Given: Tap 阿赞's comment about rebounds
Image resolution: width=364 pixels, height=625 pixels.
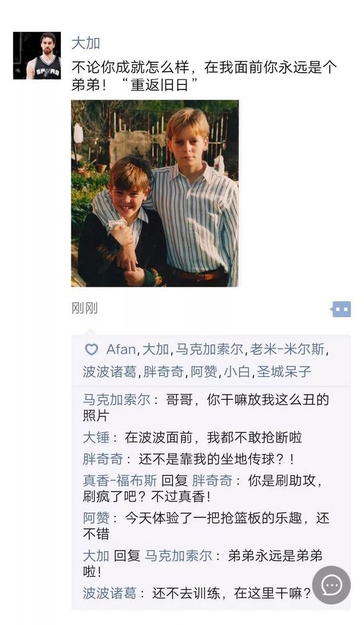Looking at the screenshot, I should pyautogui.click(x=206, y=526).
